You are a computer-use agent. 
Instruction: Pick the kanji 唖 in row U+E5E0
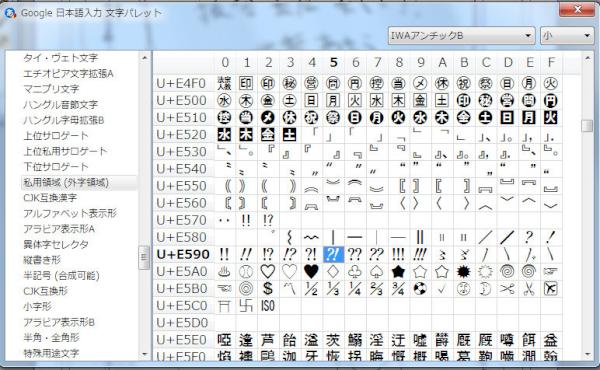tap(224, 340)
